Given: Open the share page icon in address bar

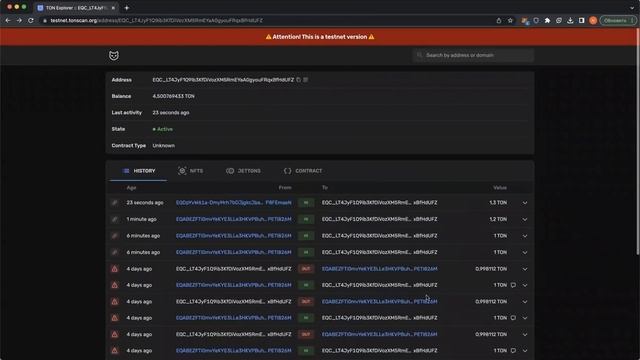Looking at the screenshot, I should (499, 20).
